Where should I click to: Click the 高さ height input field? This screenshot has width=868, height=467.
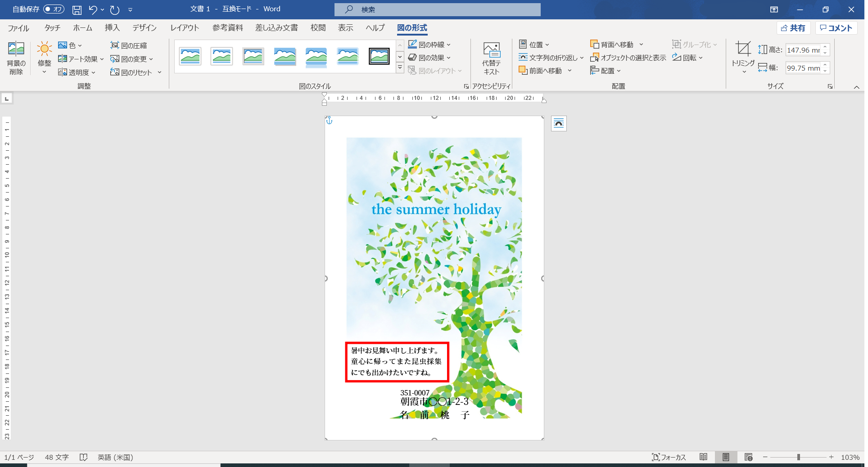click(804, 50)
